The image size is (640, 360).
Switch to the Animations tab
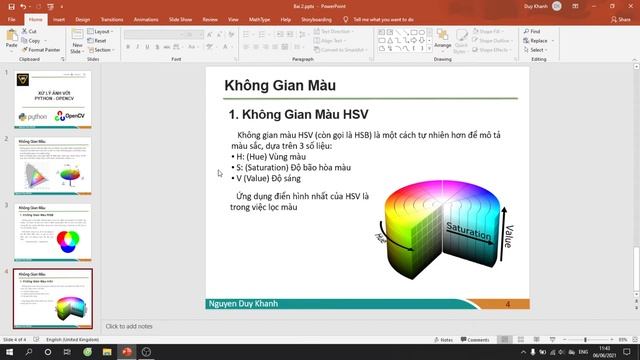146,20
